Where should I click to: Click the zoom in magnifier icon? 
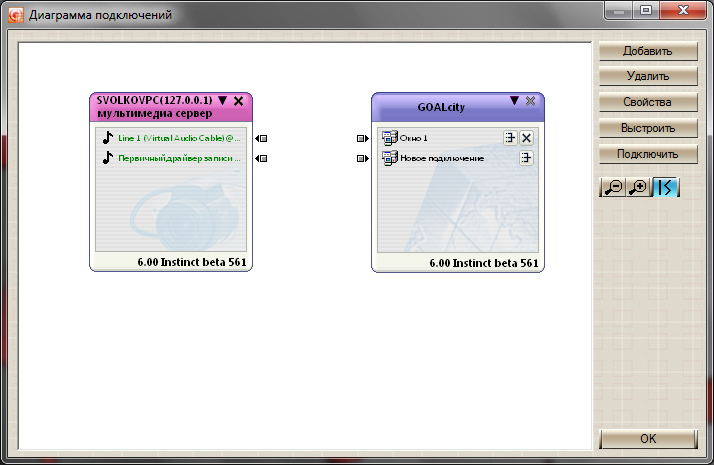639,187
